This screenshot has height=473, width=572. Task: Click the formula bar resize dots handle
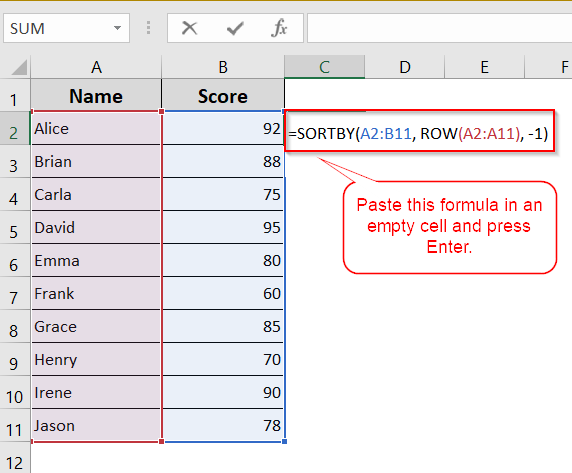(x=148, y=28)
